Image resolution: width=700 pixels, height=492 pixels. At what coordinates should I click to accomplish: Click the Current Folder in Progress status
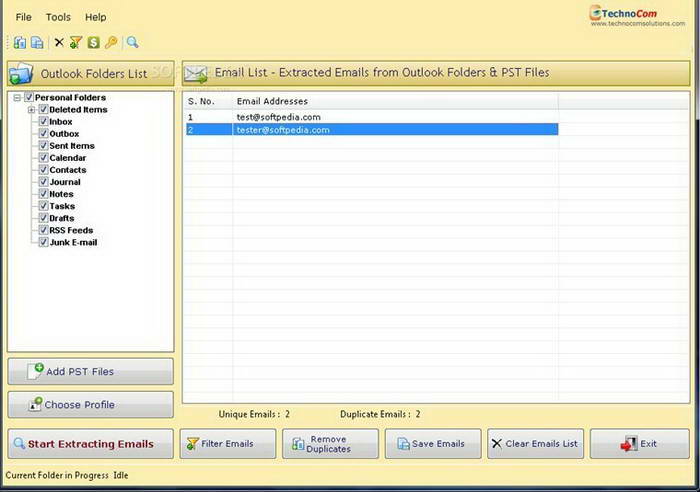(x=67, y=475)
